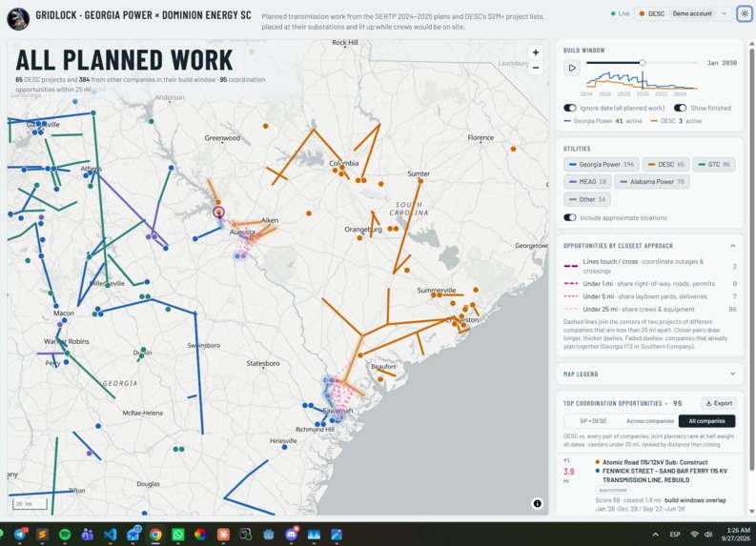Show hidden system tray icons
Viewport: 756px width, 546px height.
[x=655, y=534]
